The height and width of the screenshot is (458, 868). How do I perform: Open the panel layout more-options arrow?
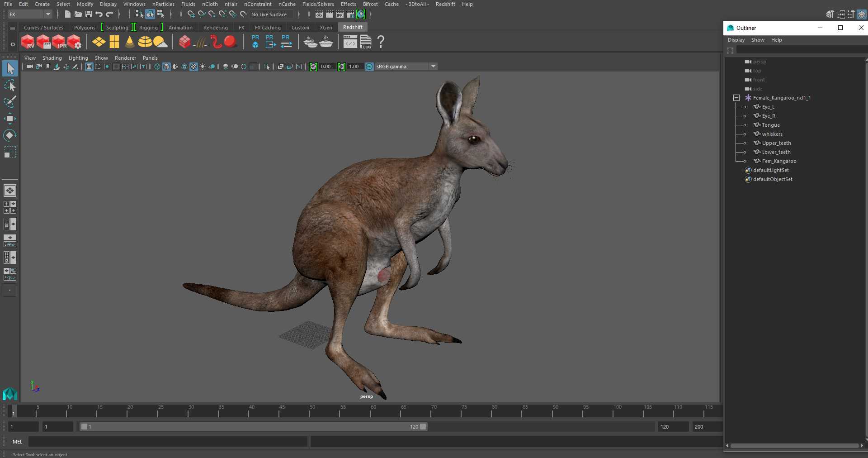click(9, 290)
